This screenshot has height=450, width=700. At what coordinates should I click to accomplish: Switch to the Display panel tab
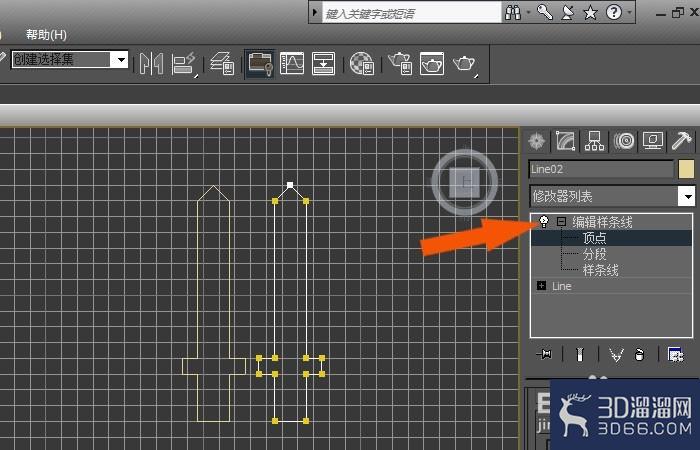(x=653, y=141)
